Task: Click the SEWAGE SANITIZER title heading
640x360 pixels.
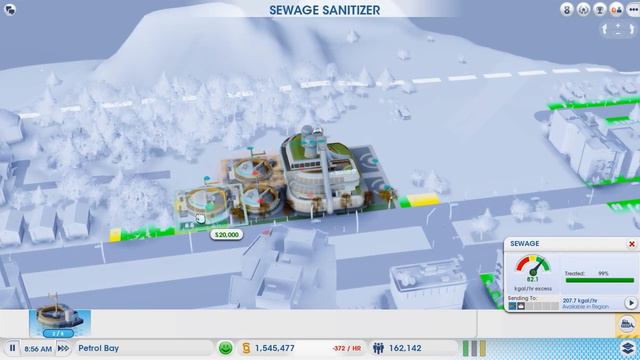Action: coord(324,10)
